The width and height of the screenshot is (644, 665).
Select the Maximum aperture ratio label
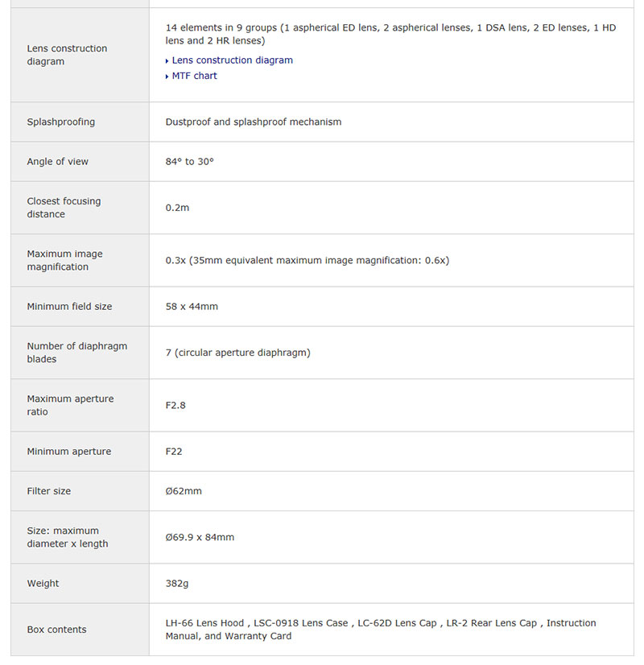71,405
